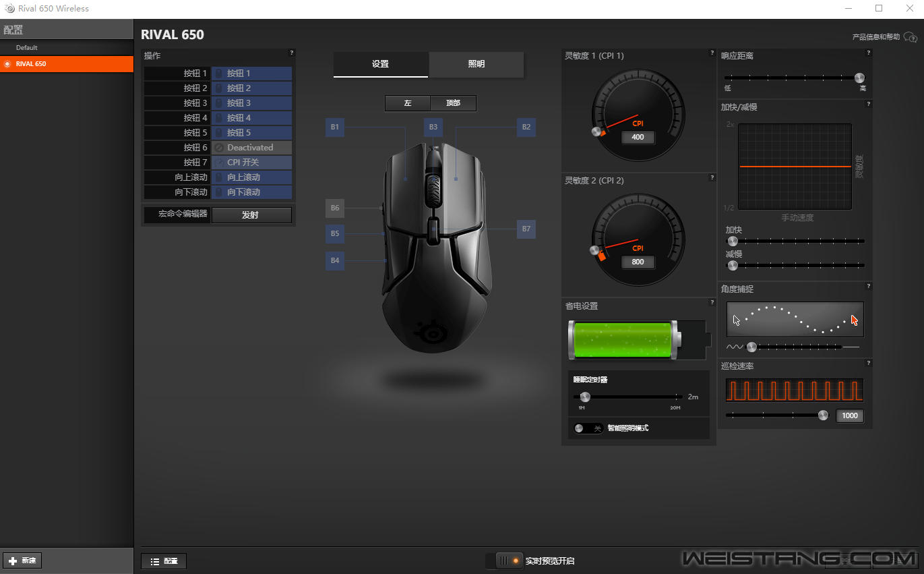
Task: Open 向上滚动 action dropdown
Action: (251, 177)
